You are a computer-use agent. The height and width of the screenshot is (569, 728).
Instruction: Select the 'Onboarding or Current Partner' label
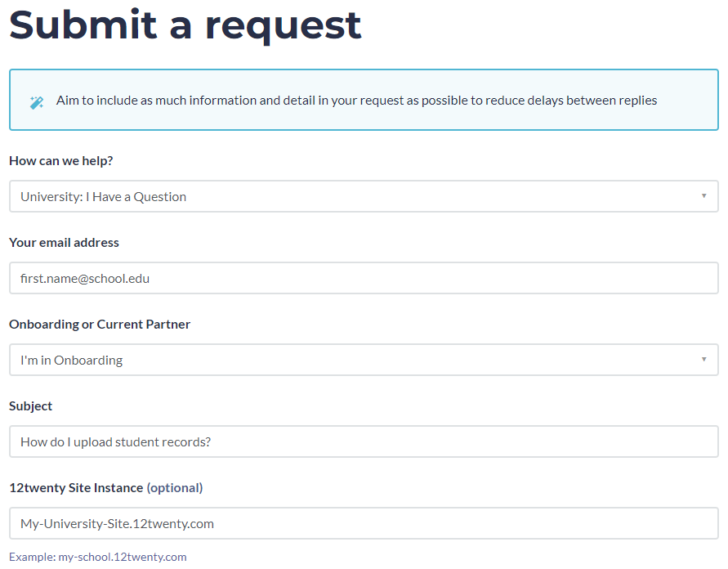100,325
